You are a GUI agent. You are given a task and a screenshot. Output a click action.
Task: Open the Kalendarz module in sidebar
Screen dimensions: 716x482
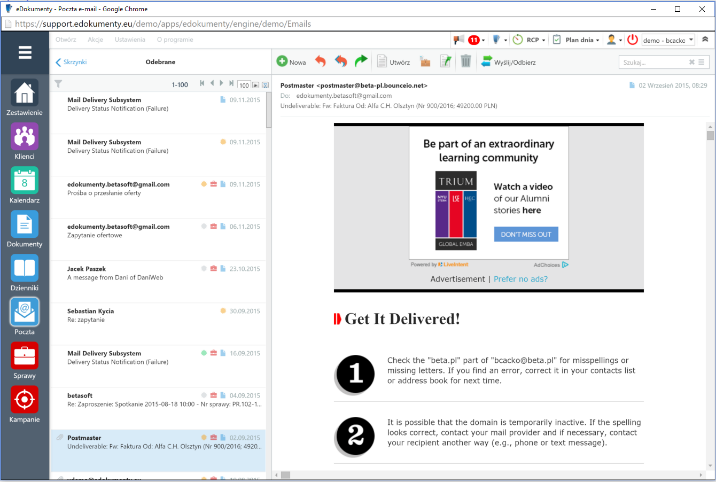click(x=25, y=182)
